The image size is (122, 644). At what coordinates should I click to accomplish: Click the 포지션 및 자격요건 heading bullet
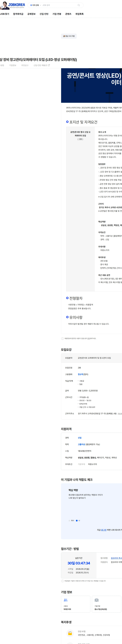(67, 122)
